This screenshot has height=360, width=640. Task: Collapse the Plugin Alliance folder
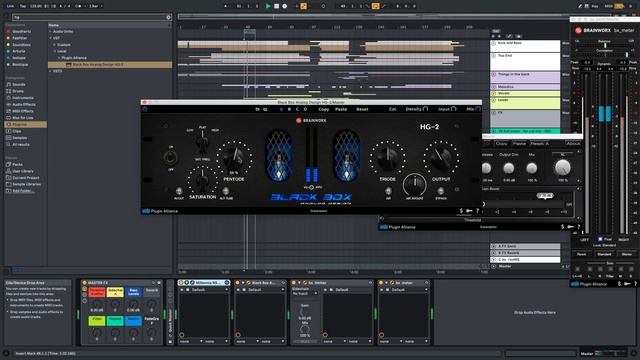click(x=59, y=58)
